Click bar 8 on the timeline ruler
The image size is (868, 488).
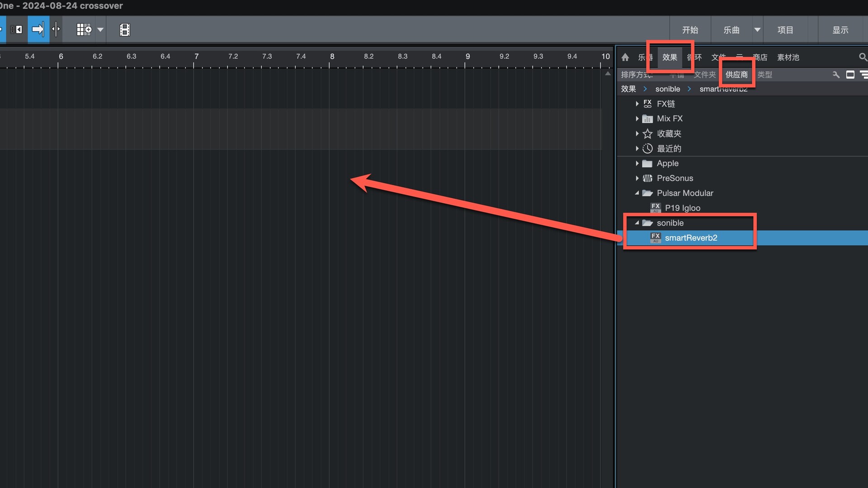coord(332,57)
